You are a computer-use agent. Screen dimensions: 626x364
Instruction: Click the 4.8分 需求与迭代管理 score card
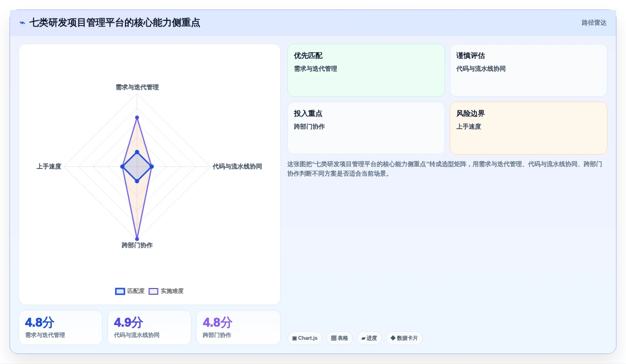(x=60, y=327)
